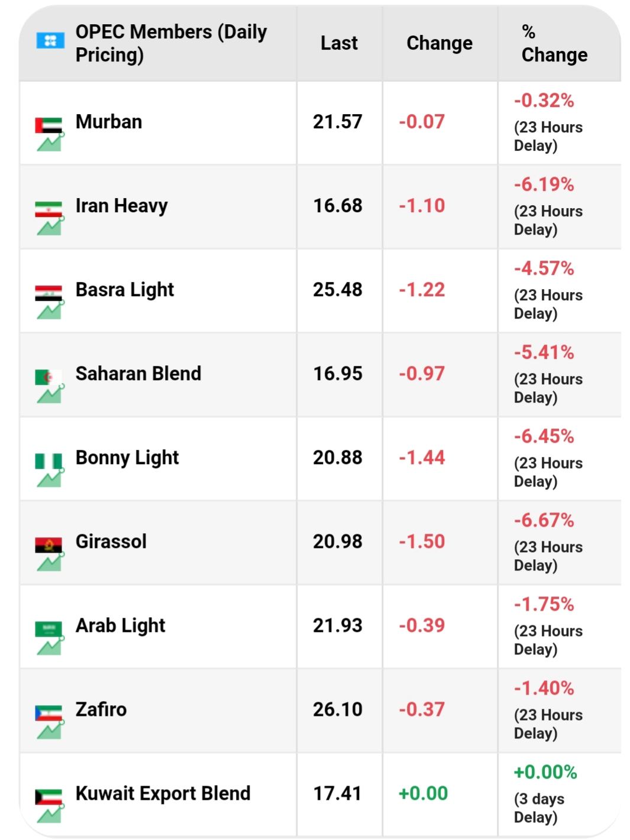Click the Last column header
The image size is (630, 840).
point(339,43)
